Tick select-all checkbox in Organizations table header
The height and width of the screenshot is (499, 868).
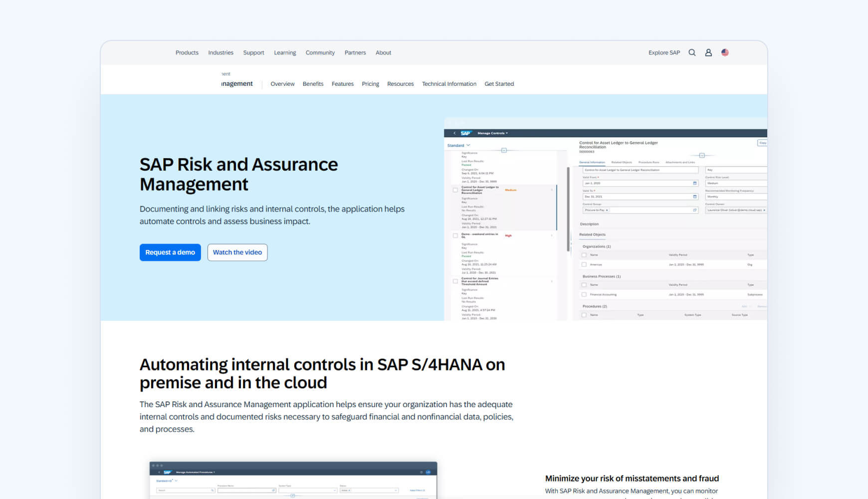(x=584, y=255)
